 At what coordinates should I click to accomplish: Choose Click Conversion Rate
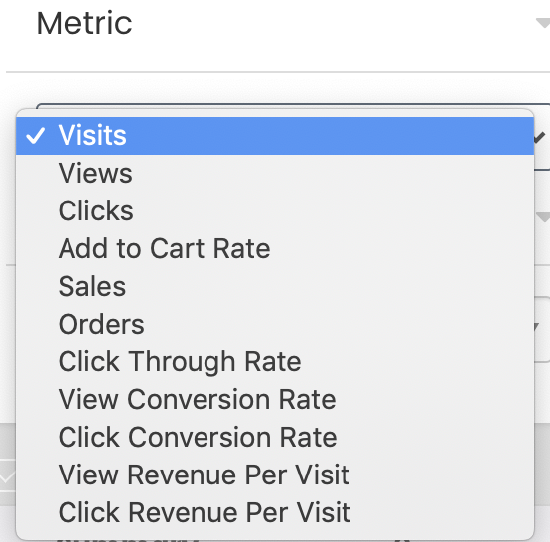(275, 437)
